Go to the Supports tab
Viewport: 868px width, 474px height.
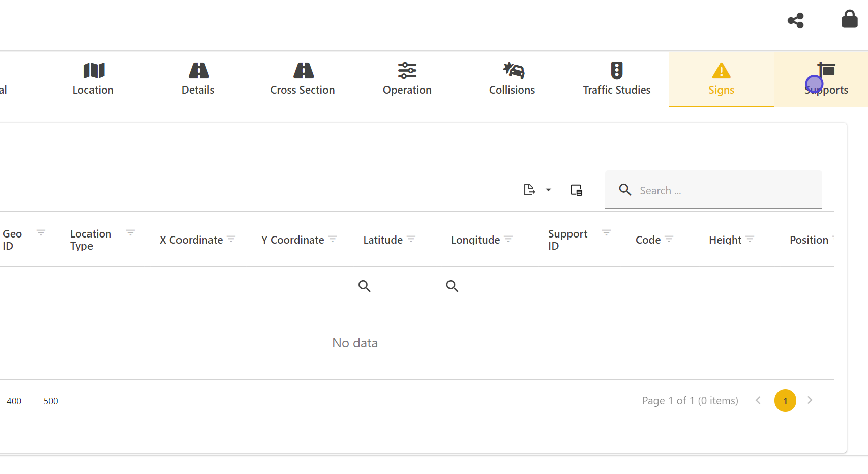[x=826, y=79]
